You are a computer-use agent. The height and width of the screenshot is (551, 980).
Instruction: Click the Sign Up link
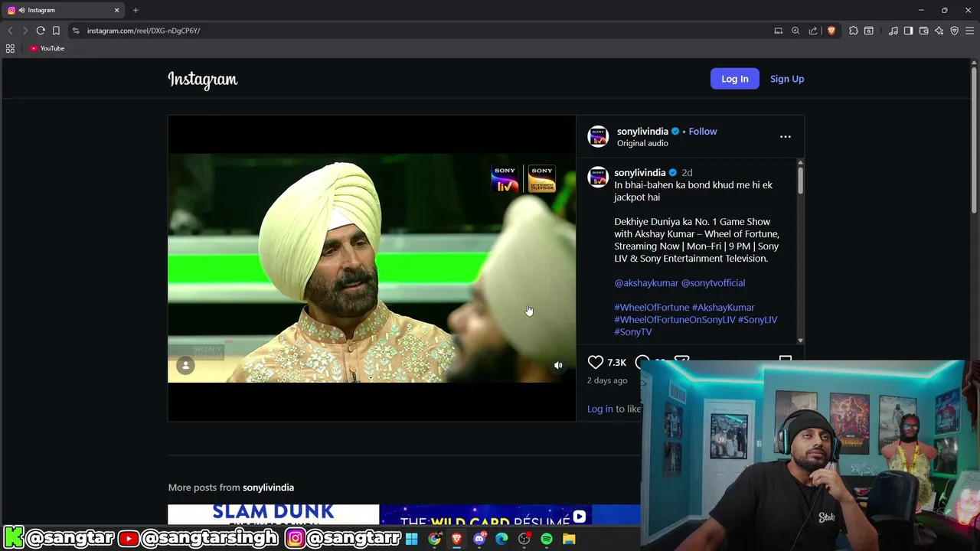pyautogui.click(x=787, y=79)
